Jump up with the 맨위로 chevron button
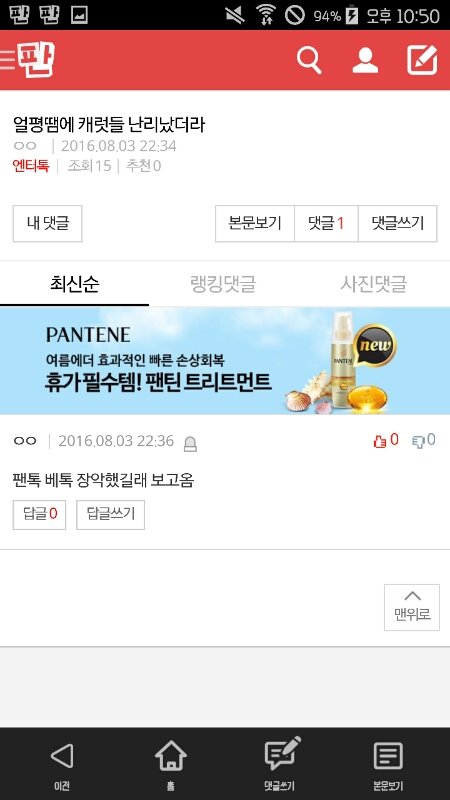The image size is (450, 800). [x=412, y=607]
